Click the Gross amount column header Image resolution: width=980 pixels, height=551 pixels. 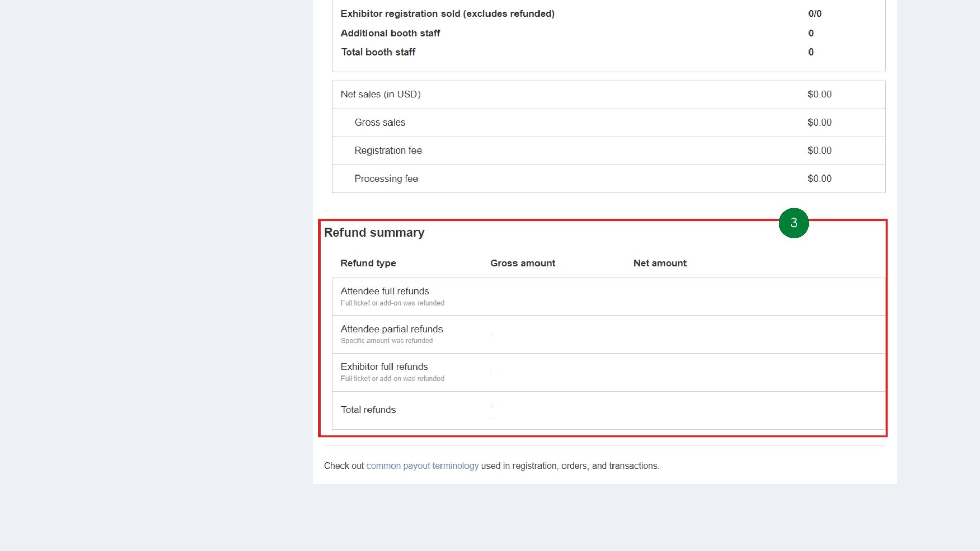click(x=523, y=263)
